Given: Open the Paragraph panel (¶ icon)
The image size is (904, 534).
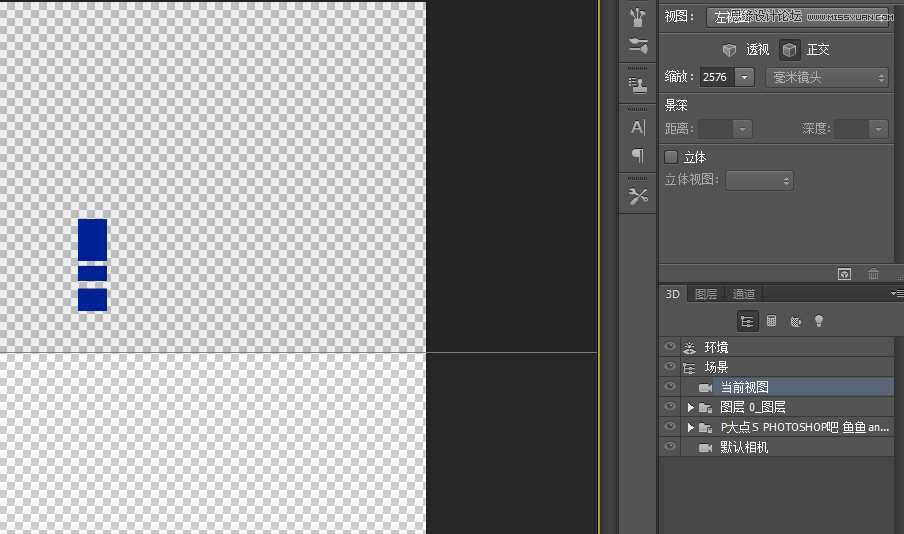Looking at the screenshot, I should click(x=638, y=155).
